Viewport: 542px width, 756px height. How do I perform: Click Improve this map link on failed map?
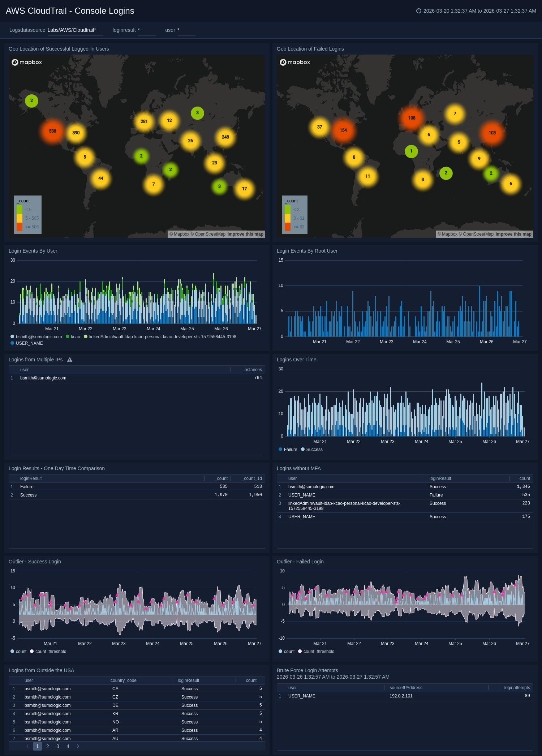[x=513, y=234]
